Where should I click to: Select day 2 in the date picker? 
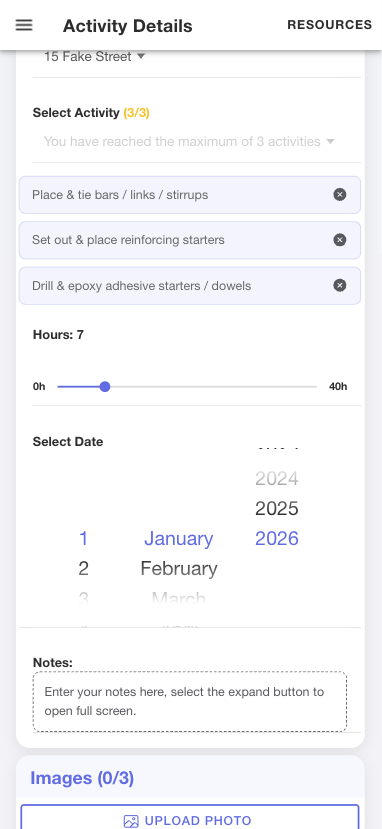coord(83,568)
